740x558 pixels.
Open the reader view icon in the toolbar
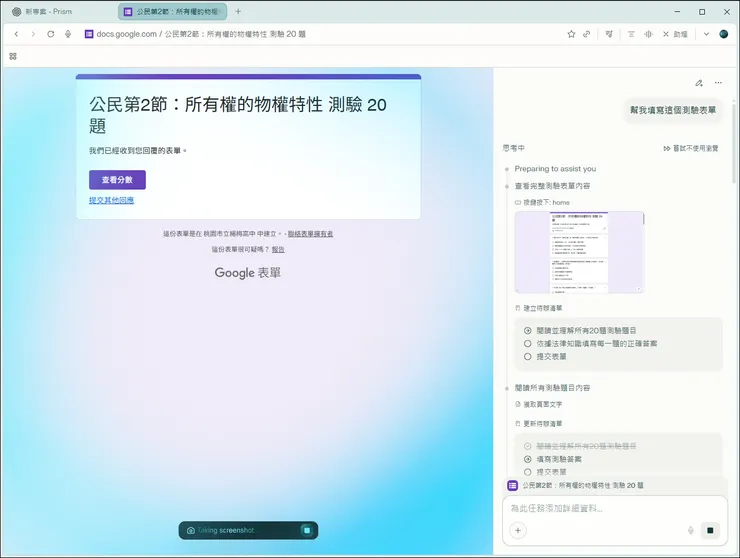click(x=631, y=34)
